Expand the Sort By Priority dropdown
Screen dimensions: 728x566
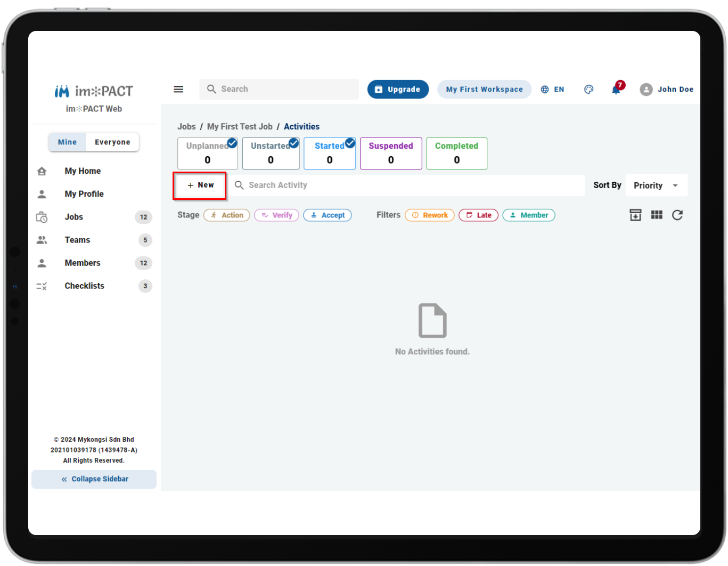coord(656,185)
